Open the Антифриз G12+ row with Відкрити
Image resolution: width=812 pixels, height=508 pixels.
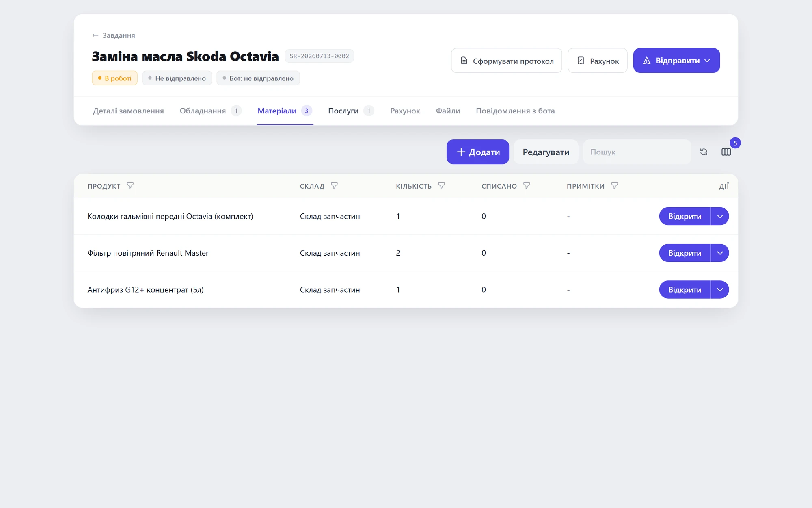(685, 289)
